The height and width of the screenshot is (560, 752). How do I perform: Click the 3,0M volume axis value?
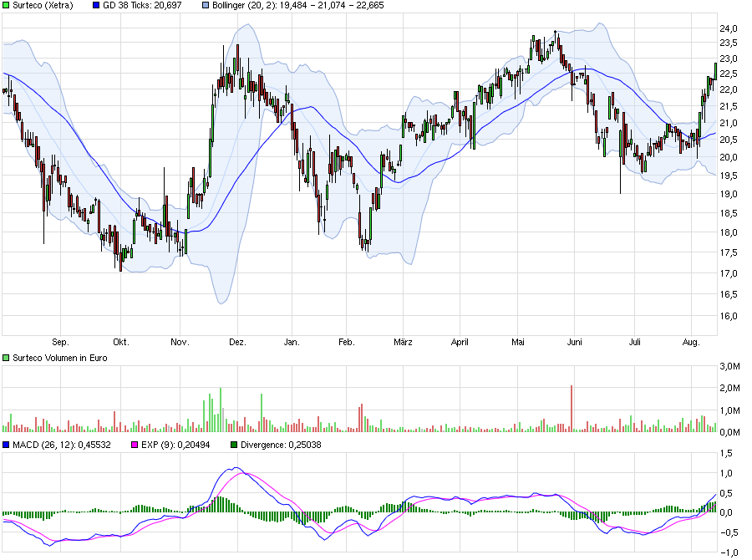pos(730,367)
